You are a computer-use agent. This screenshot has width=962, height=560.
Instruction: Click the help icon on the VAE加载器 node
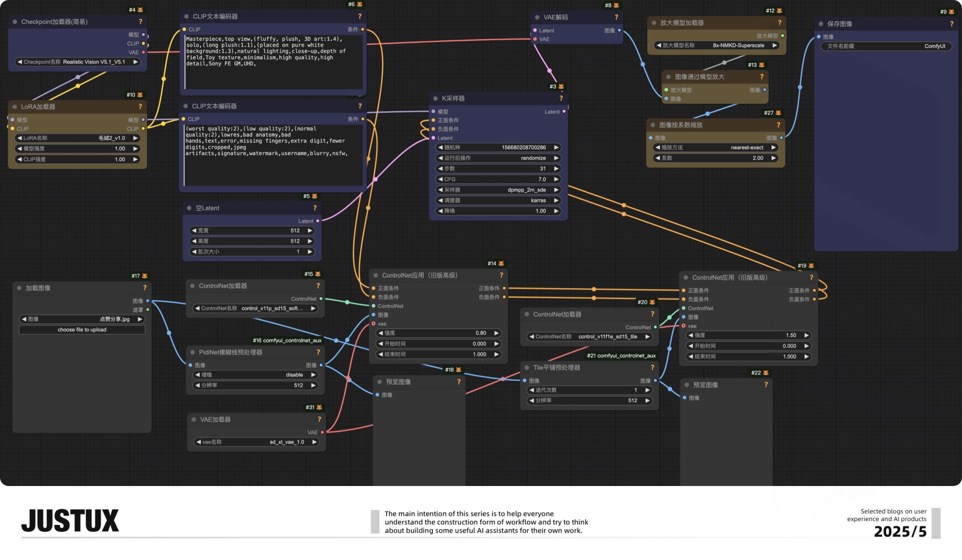(x=319, y=420)
